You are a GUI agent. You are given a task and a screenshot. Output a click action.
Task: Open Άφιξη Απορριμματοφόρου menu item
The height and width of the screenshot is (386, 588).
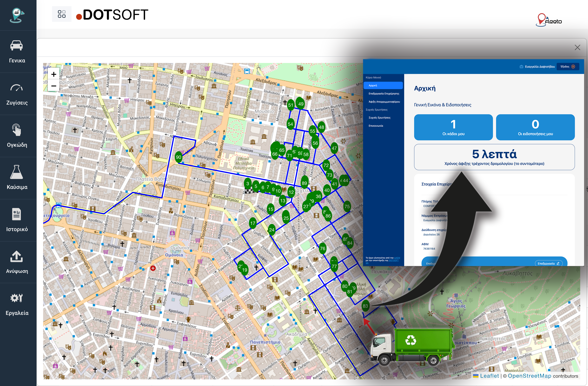pyautogui.click(x=384, y=102)
